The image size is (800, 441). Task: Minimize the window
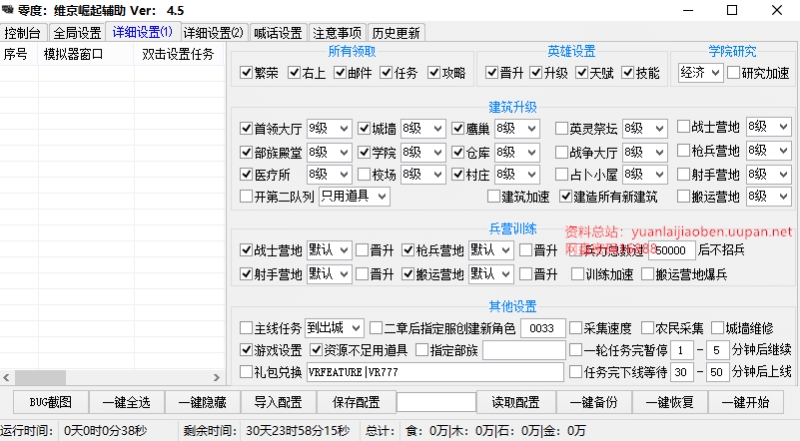[687, 10]
